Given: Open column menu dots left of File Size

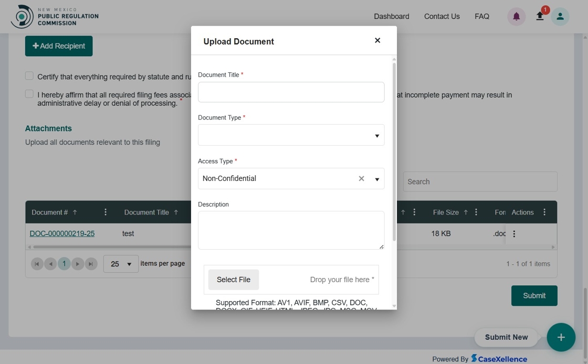Looking at the screenshot, I should [x=414, y=212].
